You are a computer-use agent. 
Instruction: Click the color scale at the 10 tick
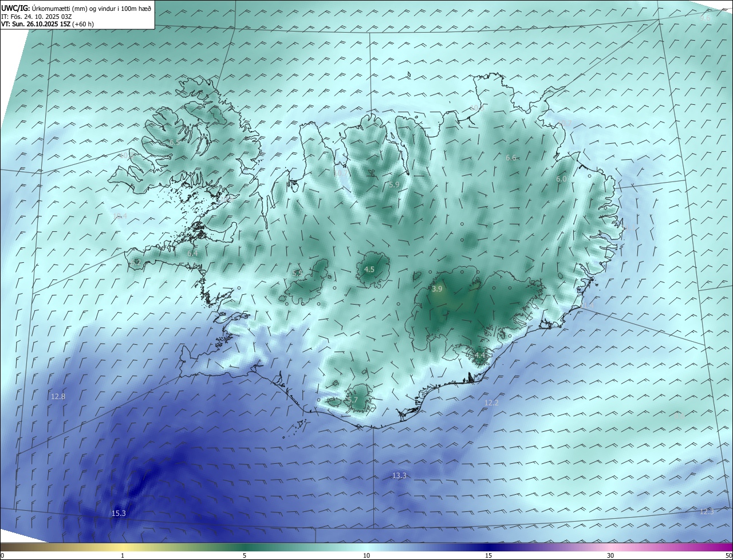[x=366, y=555]
